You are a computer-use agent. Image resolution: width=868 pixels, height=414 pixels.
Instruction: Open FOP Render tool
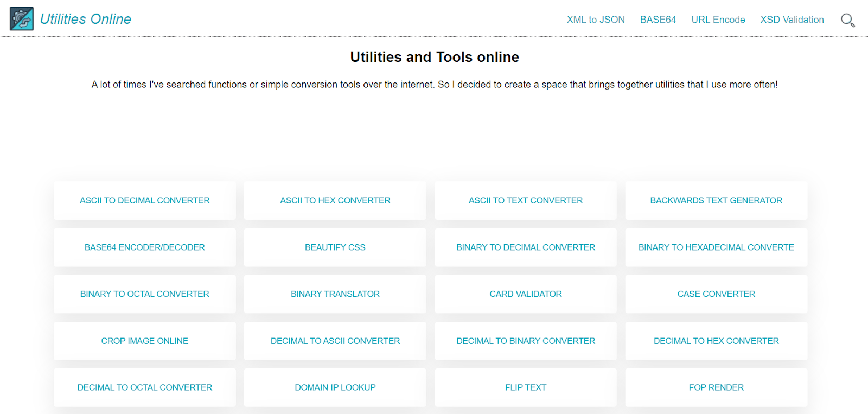point(716,387)
